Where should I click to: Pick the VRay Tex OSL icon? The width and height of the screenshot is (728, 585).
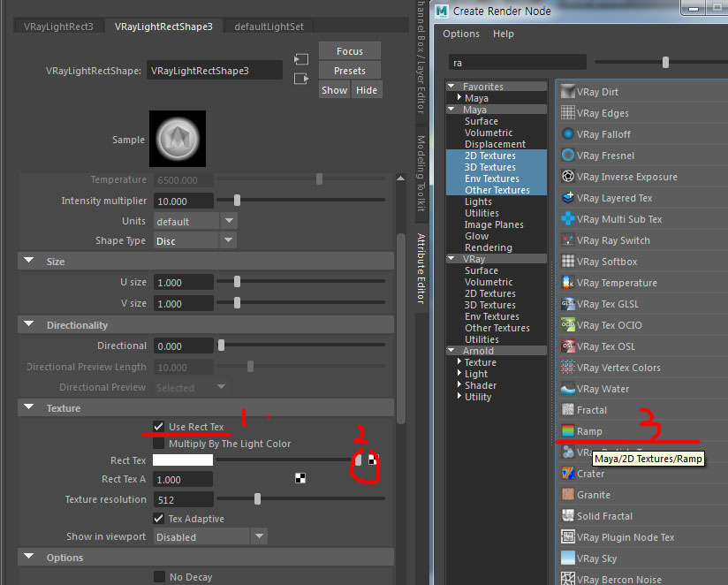567,346
